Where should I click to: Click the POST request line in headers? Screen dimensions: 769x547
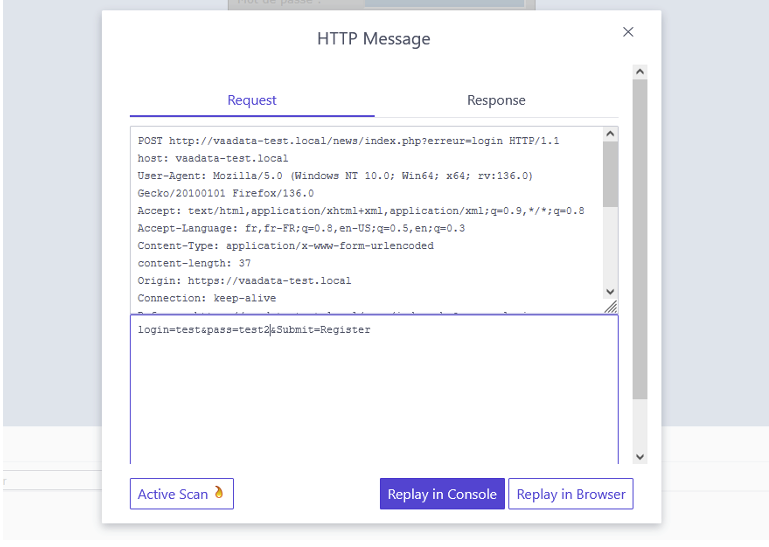click(x=348, y=141)
